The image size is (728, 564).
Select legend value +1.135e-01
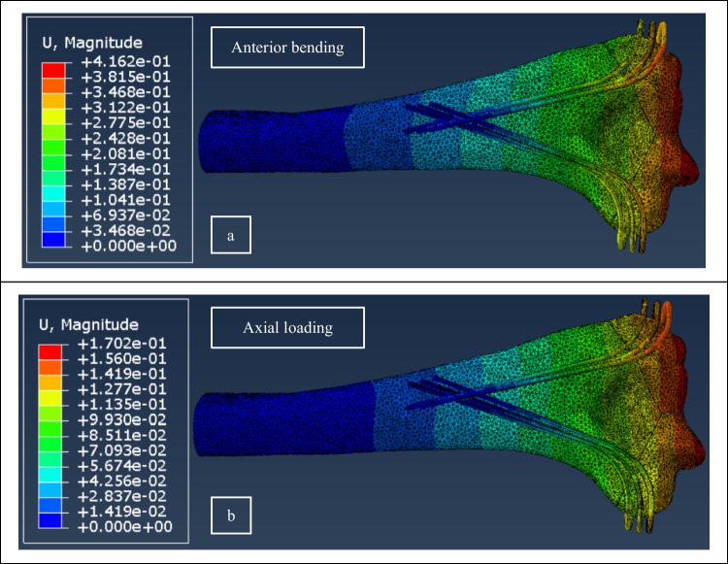click(x=122, y=405)
